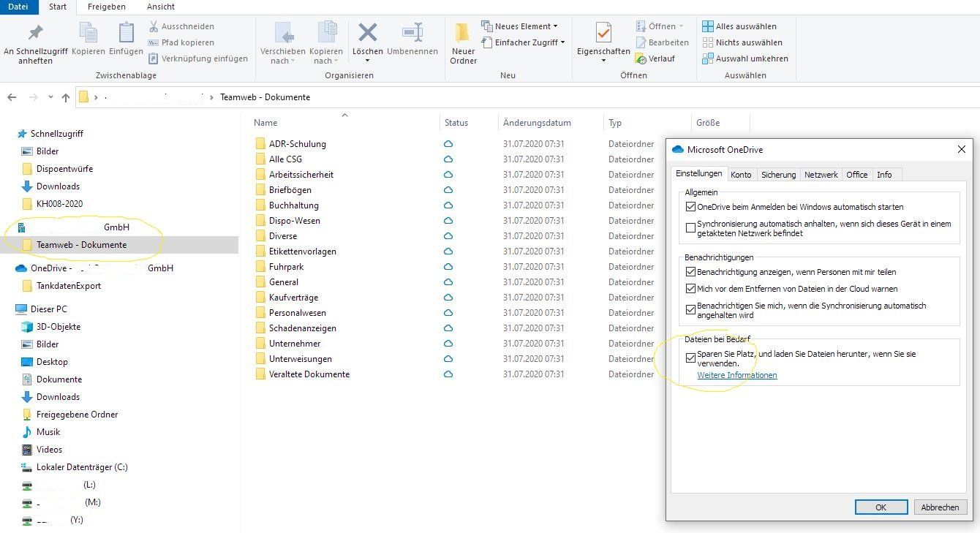Click the Umbenennen icon

click(x=412, y=32)
